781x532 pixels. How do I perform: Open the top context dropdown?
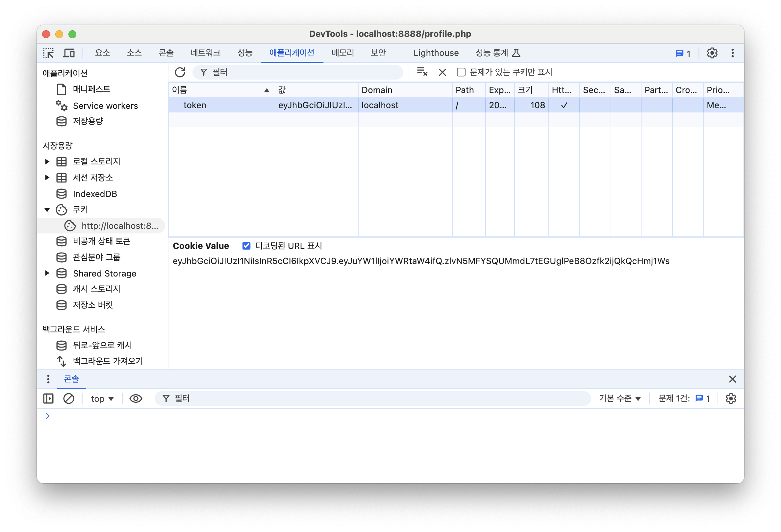click(x=102, y=398)
